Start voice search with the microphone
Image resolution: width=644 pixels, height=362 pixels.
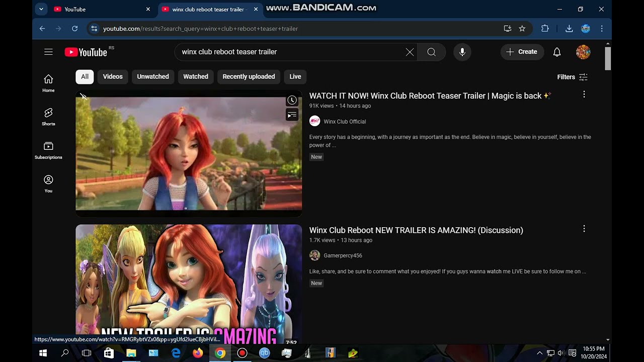(462, 52)
